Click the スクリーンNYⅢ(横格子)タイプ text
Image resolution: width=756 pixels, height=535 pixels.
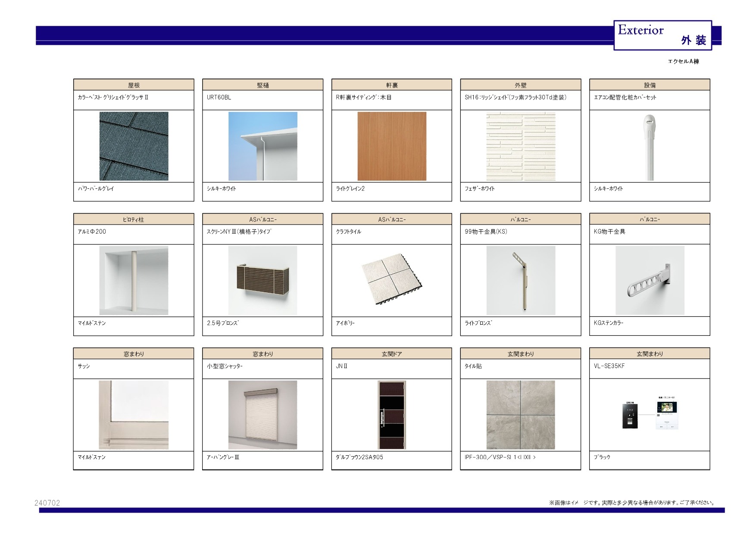[x=239, y=232]
